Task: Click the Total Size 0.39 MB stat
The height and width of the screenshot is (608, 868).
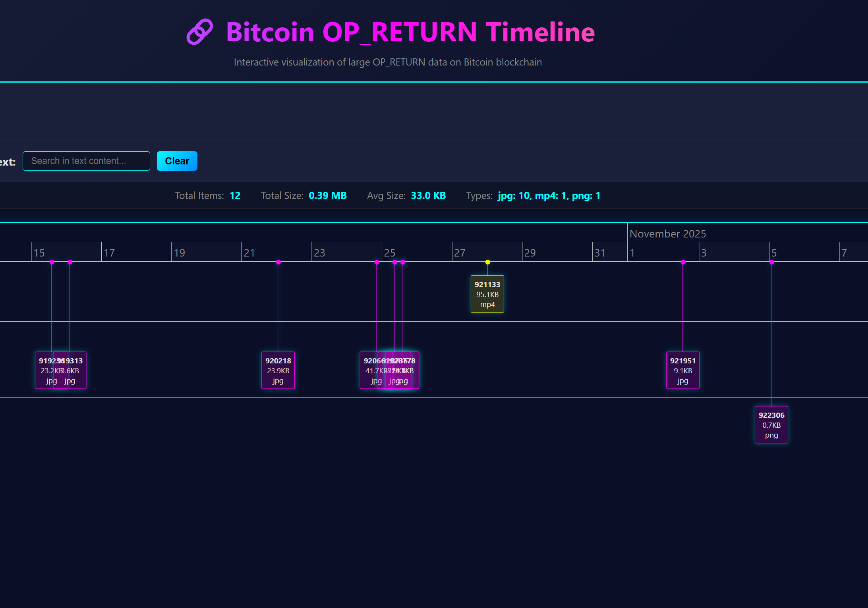Action: click(x=327, y=195)
